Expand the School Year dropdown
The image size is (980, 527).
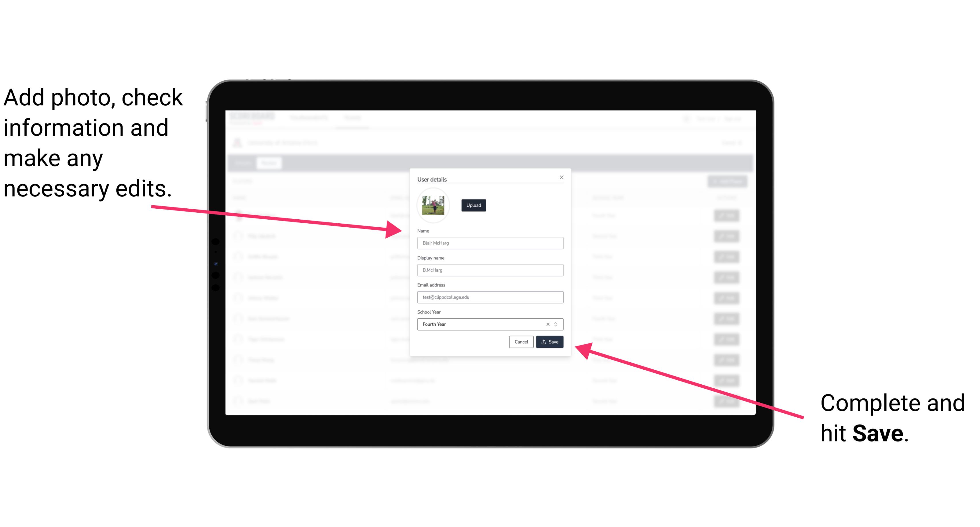[x=557, y=324]
